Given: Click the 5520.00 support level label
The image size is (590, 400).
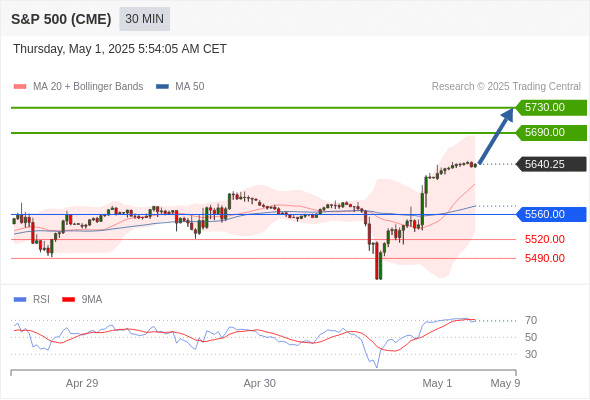Looking at the screenshot, I should [545, 239].
